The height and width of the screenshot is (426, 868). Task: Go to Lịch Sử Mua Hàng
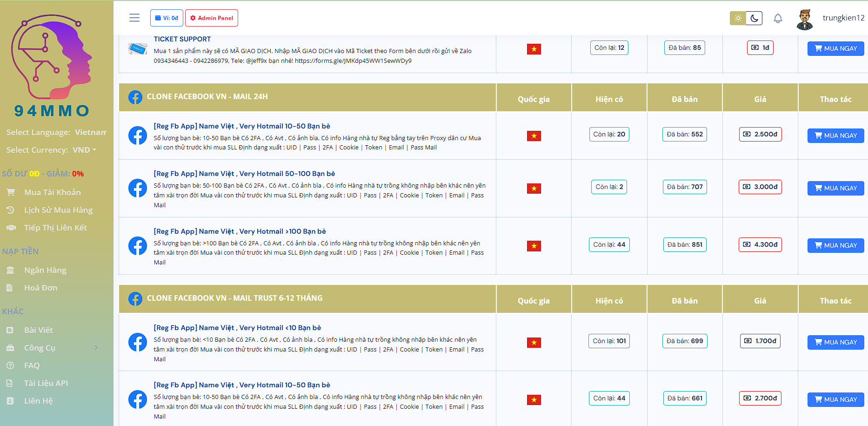coord(59,210)
